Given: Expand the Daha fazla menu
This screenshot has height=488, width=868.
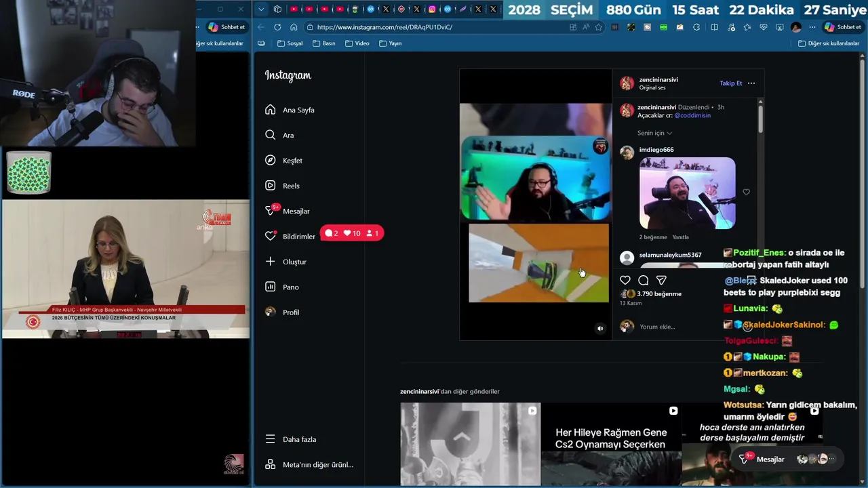Looking at the screenshot, I should pos(290,439).
